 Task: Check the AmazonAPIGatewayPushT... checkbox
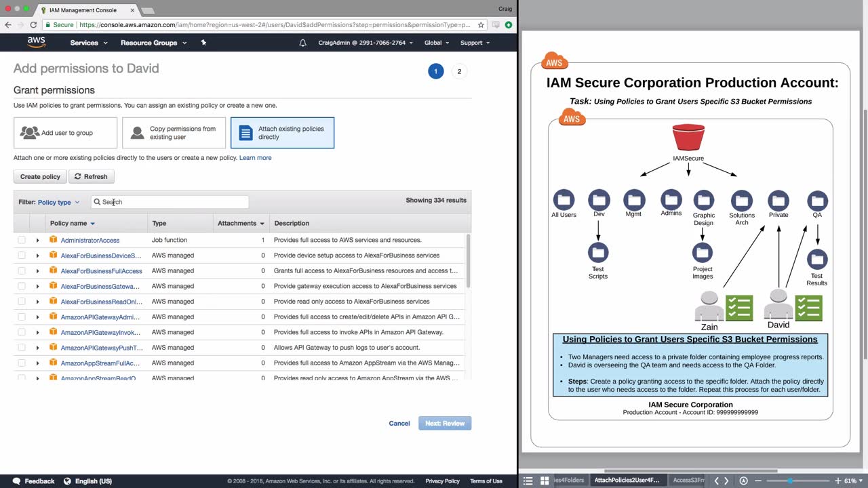[x=22, y=348]
